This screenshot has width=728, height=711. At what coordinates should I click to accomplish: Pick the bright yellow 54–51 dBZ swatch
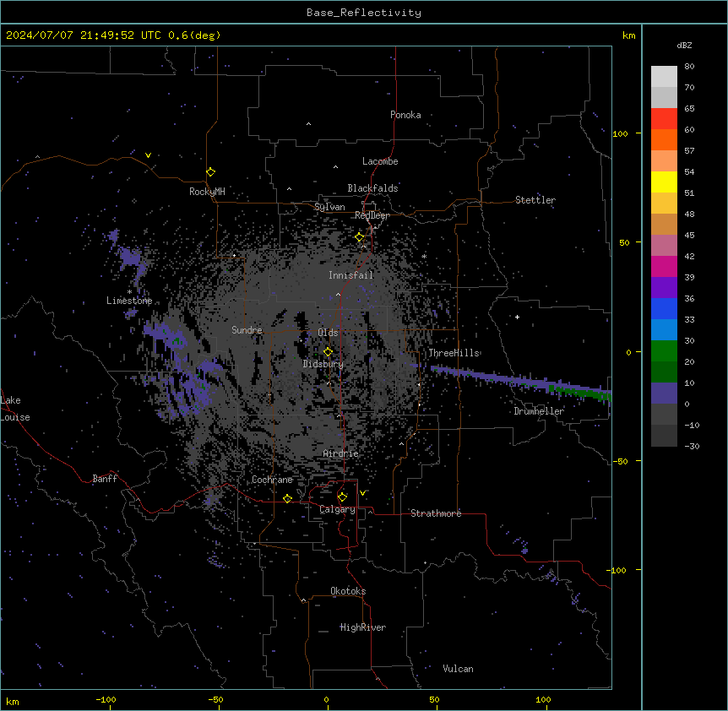pyautogui.click(x=664, y=182)
